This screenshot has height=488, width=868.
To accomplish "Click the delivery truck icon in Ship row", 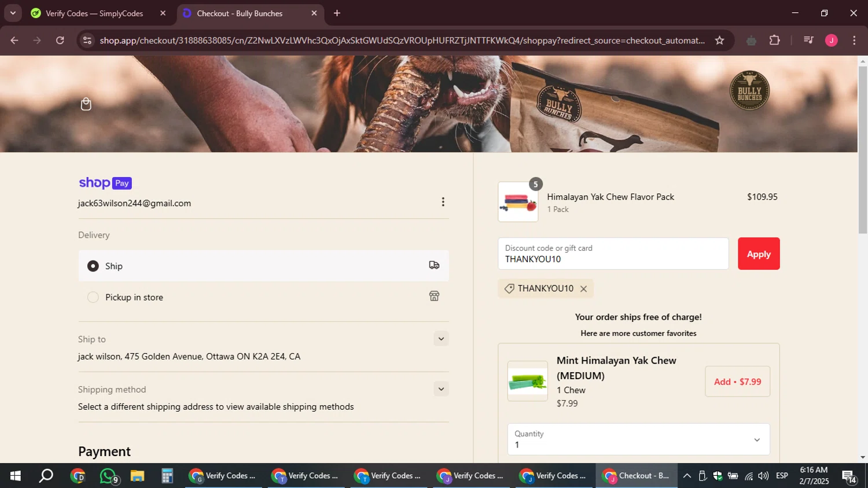I will pyautogui.click(x=434, y=265).
